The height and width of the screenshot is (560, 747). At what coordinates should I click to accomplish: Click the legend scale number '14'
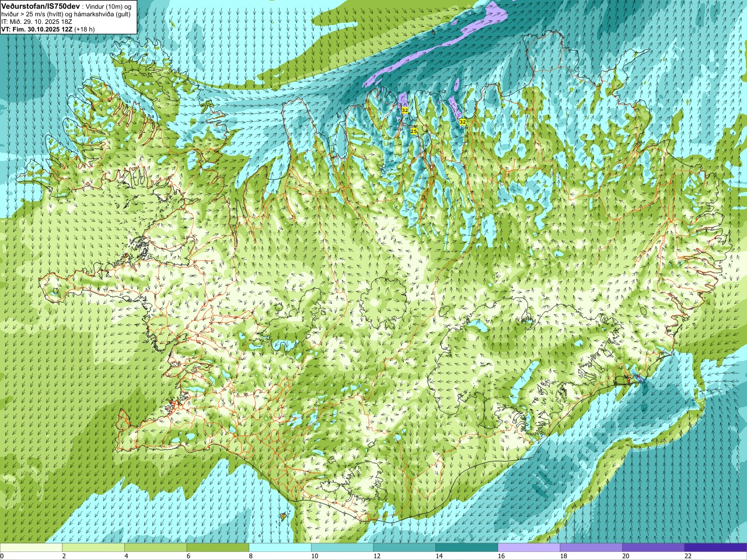click(439, 556)
